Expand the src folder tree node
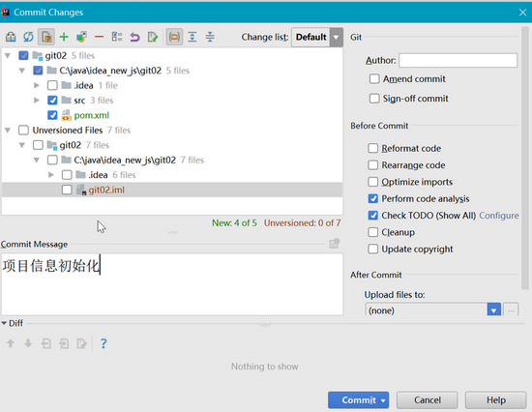Screen dimensions: 532x412 coord(37,101)
